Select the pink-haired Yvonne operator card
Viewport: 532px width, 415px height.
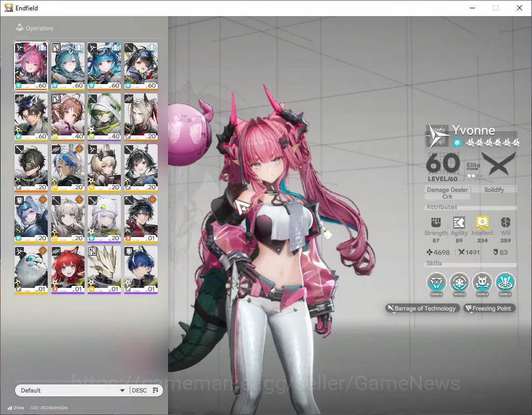coord(31,66)
